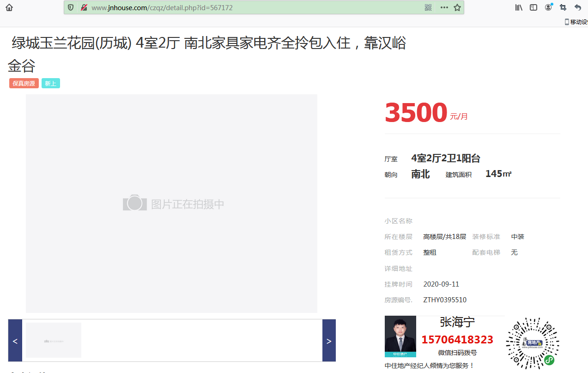Click the screenshot crop tool icon
Screen dimensions: 588x373
(x=563, y=7)
